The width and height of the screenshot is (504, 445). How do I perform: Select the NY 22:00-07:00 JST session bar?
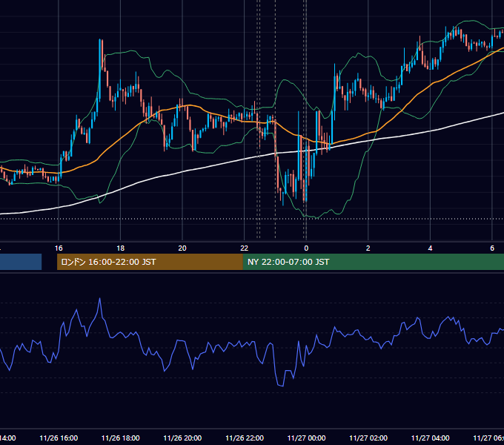click(373, 262)
